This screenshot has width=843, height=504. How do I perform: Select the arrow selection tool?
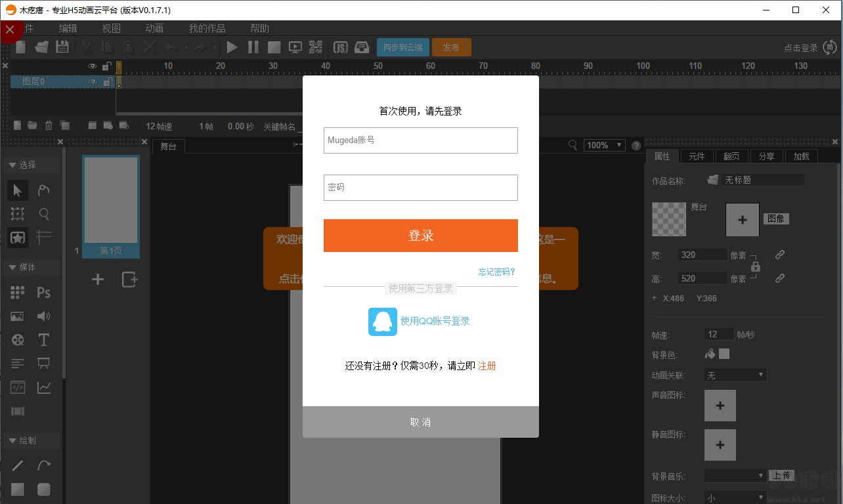click(17, 190)
